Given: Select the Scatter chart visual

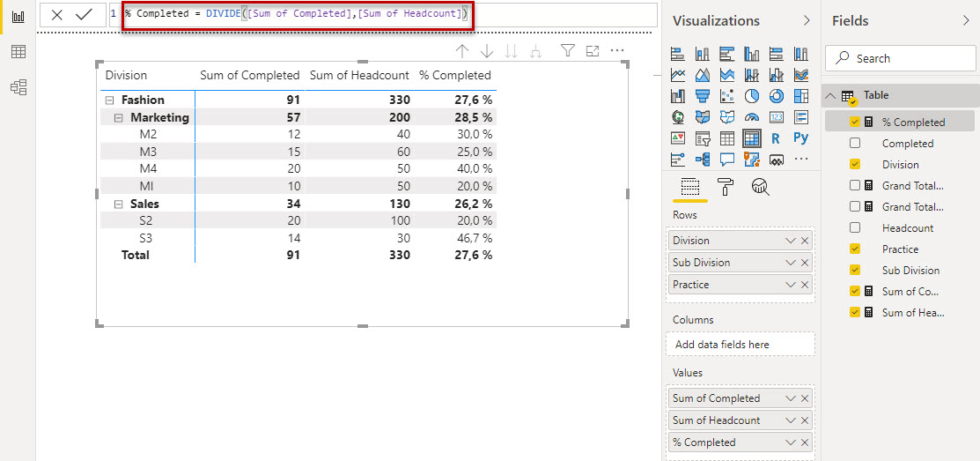Looking at the screenshot, I should point(727,96).
